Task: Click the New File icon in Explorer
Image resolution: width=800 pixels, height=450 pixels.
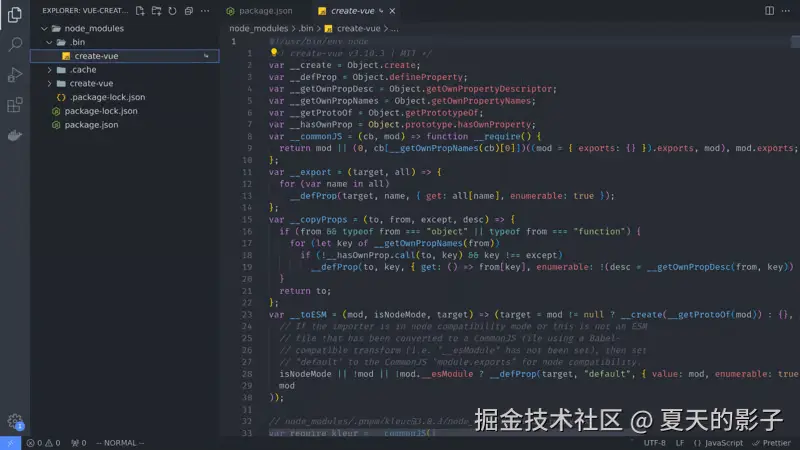Action: coord(140,11)
